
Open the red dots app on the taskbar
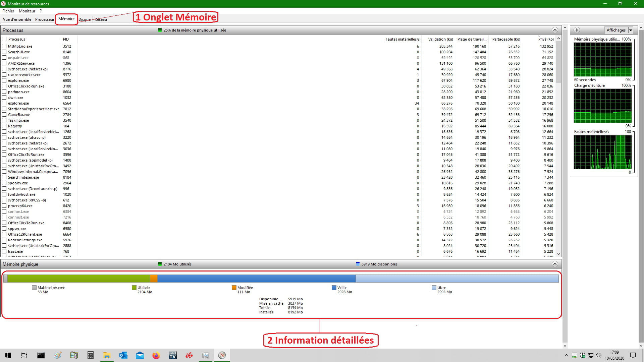[x=189, y=355]
